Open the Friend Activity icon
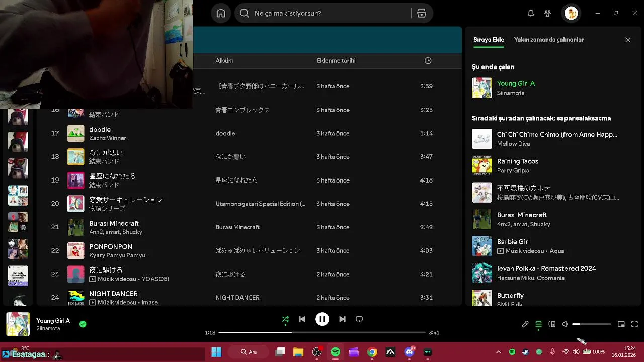Viewport: 644px width, 362px height. [x=548, y=14]
